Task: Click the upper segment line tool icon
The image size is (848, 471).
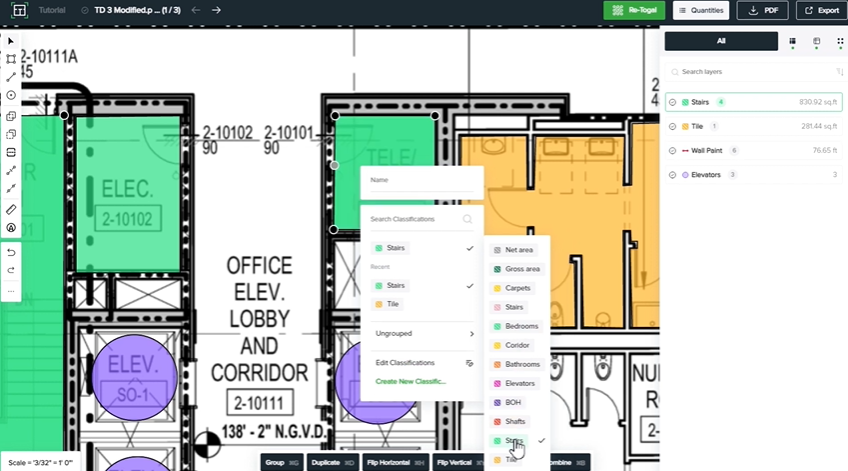Action: 11,170
